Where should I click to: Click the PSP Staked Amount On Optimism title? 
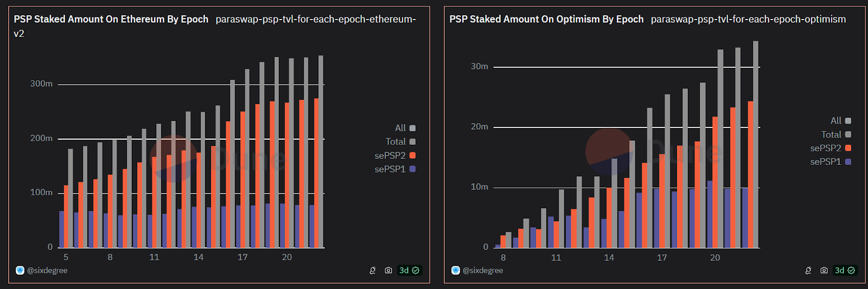coord(546,20)
